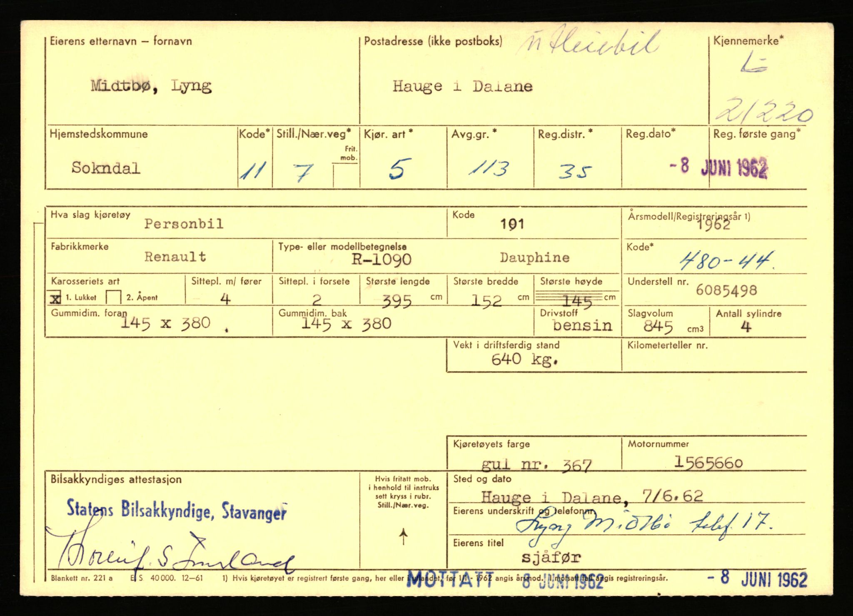The image size is (853, 616).
Task: Click the 'Bilsakkyndiges attestasjon' heading
Action: 116,479
